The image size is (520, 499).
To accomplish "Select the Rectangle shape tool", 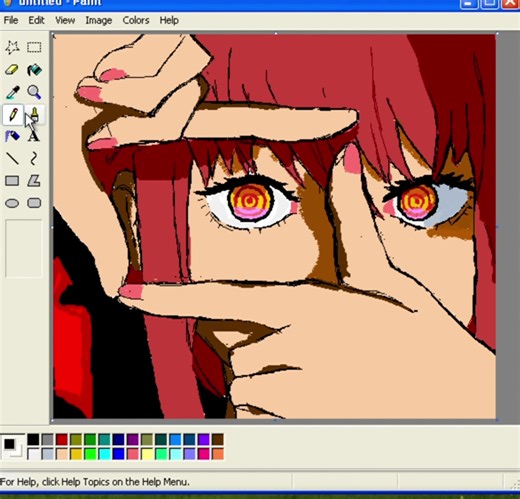I will point(12,181).
